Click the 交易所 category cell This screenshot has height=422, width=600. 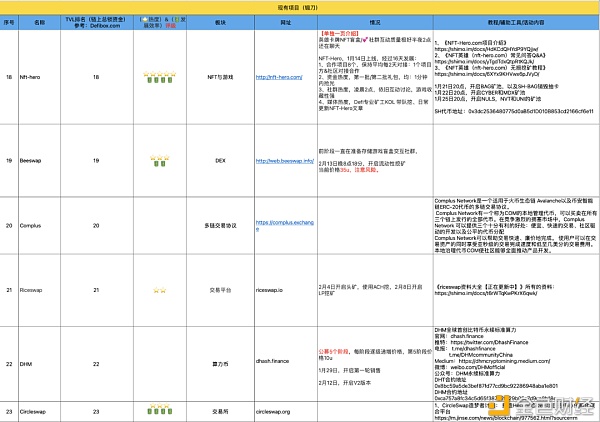(220, 412)
